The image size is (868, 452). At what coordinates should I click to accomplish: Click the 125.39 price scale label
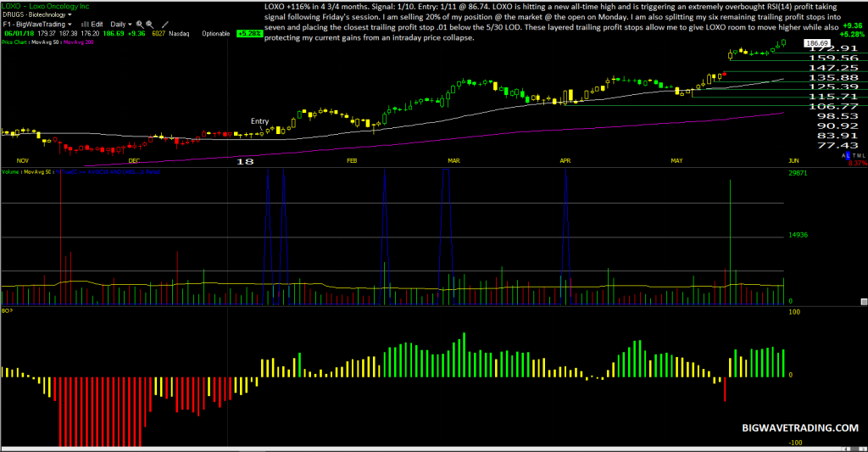click(x=834, y=87)
